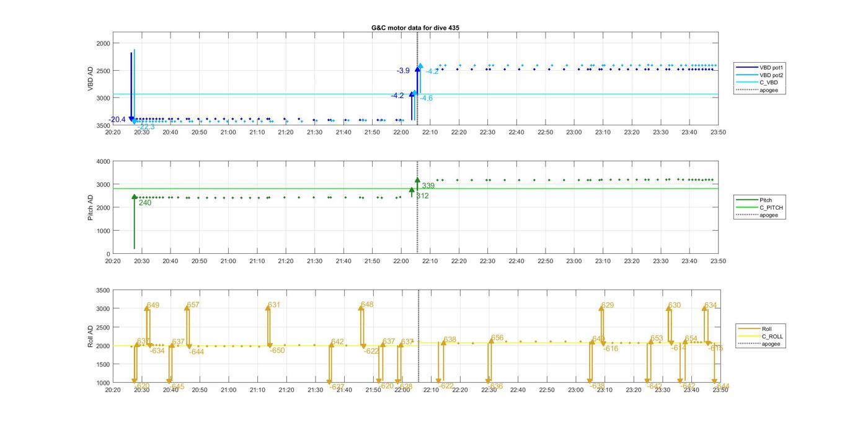Click the vertical dotted apogee line in VBD plot

(417, 79)
